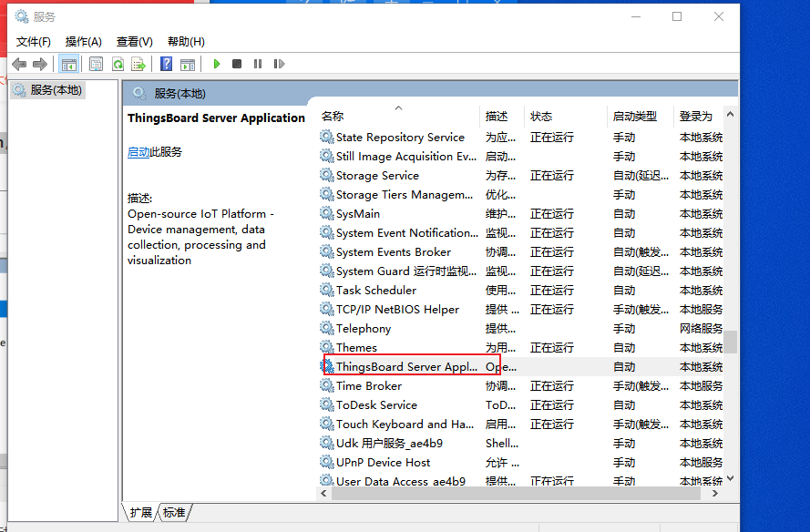Image resolution: width=810 pixels, height=532 pixels.
Task: Click the 启动 link to start ThingsBoard service
Action: [138, 151]
